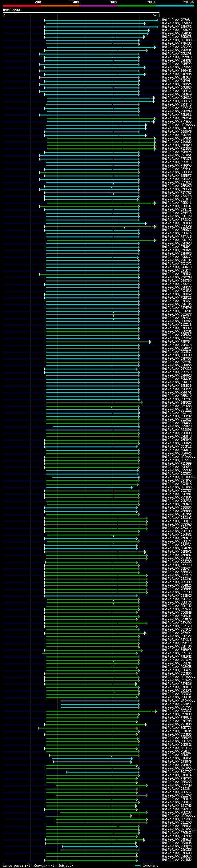Select the UniRef100_B9DHT8 label
The image size is (197, 868).
coord(177,436)
